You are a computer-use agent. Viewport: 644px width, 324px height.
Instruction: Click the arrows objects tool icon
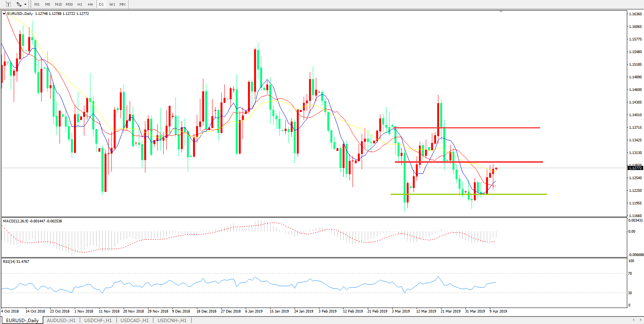coord(19,4)
